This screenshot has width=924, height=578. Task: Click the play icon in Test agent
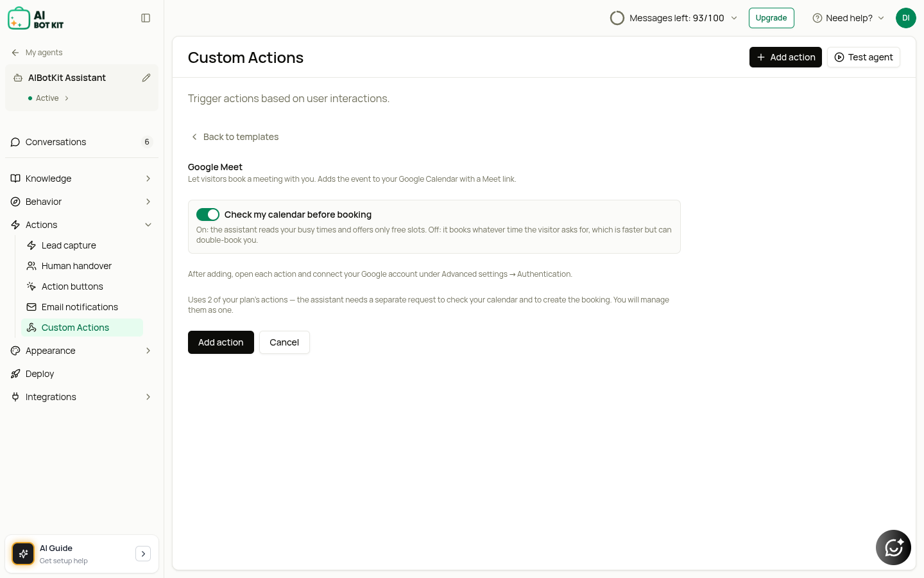tap(839, 57)
